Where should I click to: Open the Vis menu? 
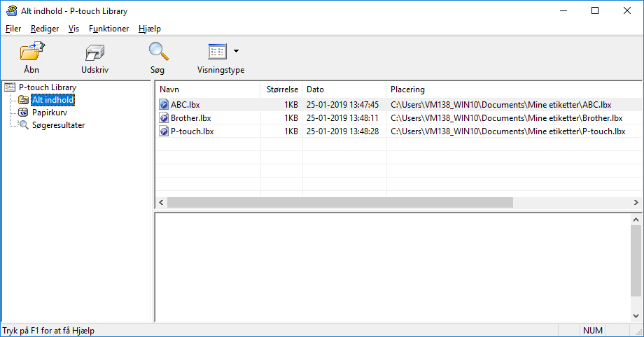click(x=74, y=29)
